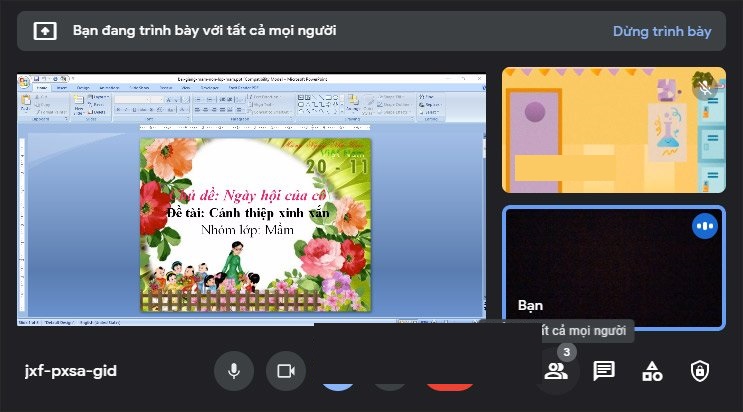This screenshot has height=412, width=743.
Task: Select the participant tile with lab background
Action: point(612,130)
